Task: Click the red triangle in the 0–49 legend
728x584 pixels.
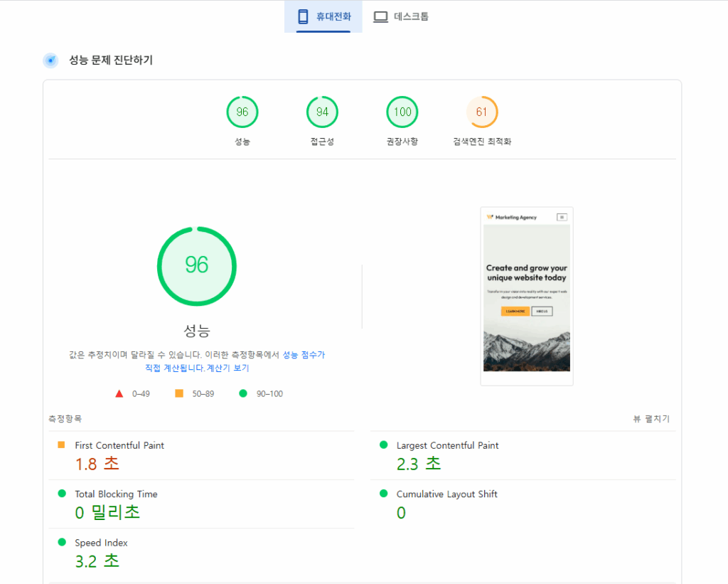Action: [x=119, y=393]
